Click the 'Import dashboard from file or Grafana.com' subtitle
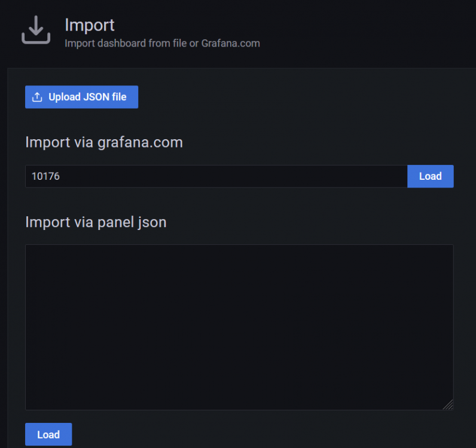The image size is (476, 448). pyautogui.click(x=163, y=44)
